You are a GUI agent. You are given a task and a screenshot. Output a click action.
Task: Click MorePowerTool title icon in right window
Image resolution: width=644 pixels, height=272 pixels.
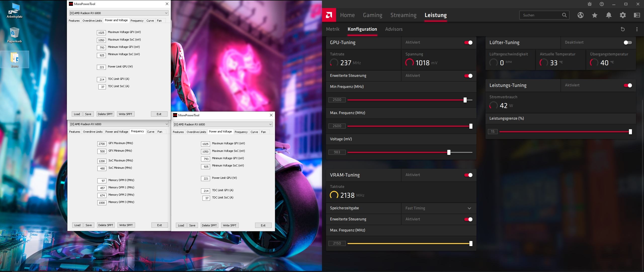(175, 115)
